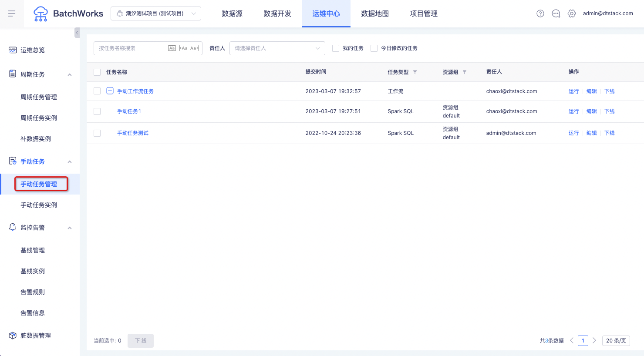Click 下线 for 手动任务测试
This screenshot has width=644, height=356.
pyautogui.click(x=610, y=133)
